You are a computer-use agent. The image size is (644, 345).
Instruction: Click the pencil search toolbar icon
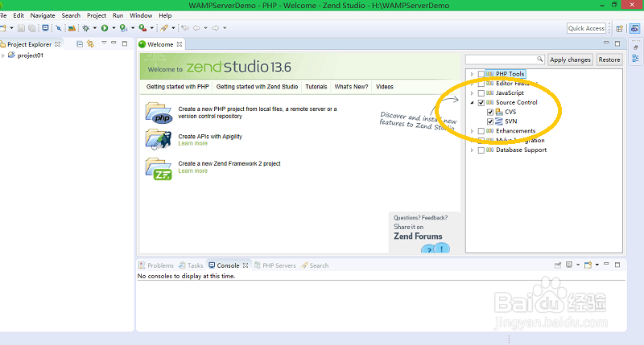[x=164, y=28]
